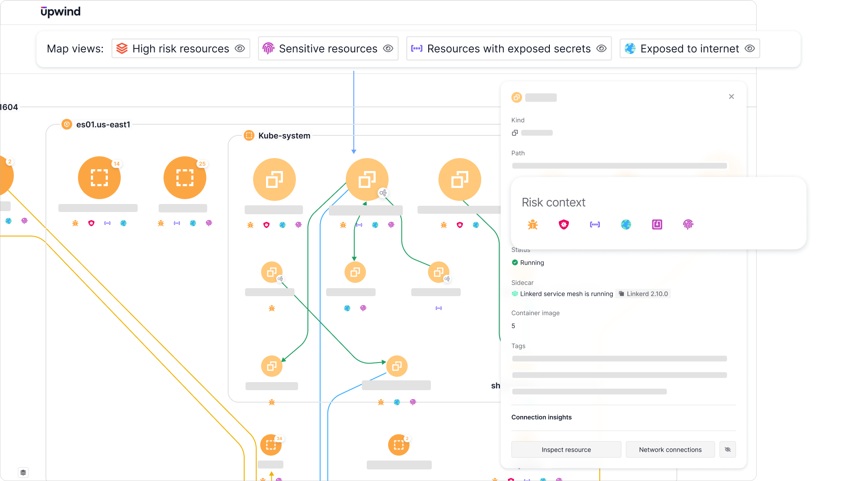Click the crossed-eye button beside Network connections
The image size is (868, 481).
(x=728, y=449)
